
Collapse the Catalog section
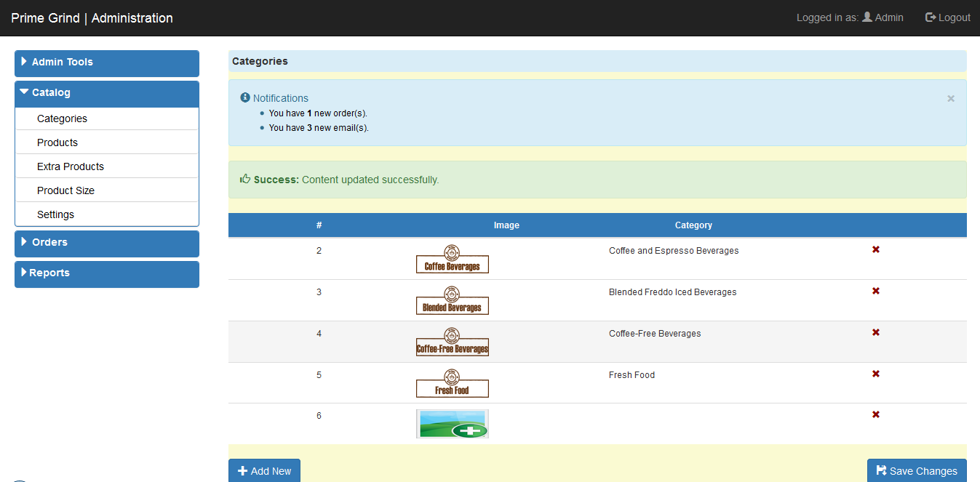tap(106, 93)
